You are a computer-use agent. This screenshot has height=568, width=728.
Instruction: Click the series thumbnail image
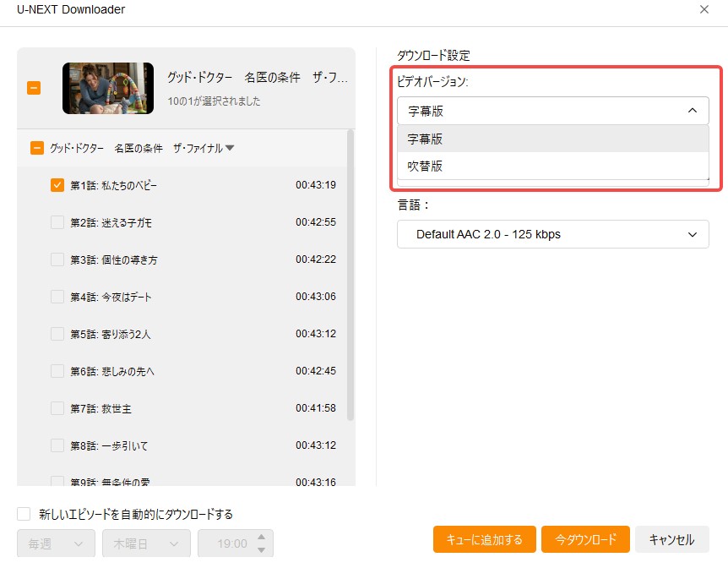pos(108,87)
